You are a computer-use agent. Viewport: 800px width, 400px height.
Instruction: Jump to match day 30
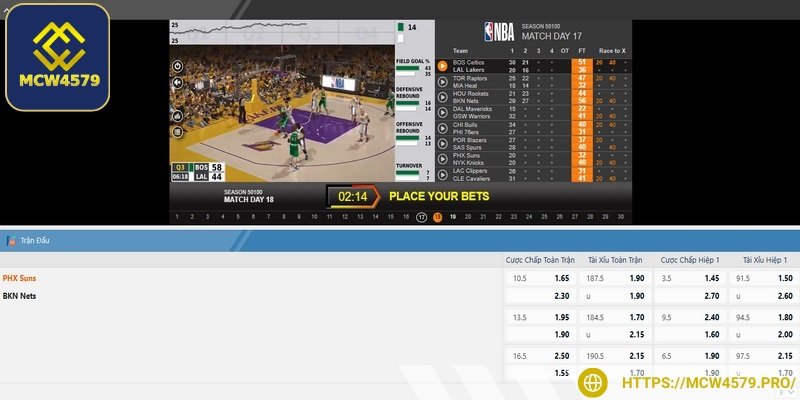pyautogui.click(x=621, y=217)
